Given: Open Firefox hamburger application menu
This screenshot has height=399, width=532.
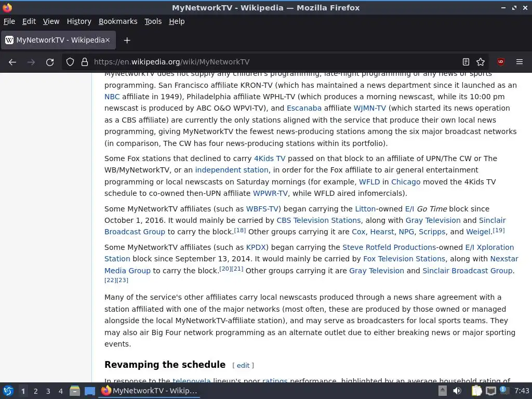Looking at the screenshot, I should [520, 62].
